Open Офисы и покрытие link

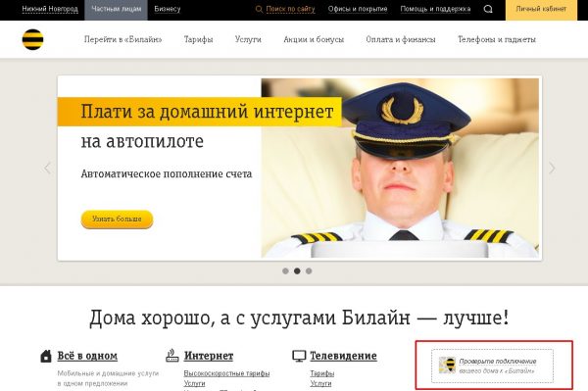coord(358,9)
